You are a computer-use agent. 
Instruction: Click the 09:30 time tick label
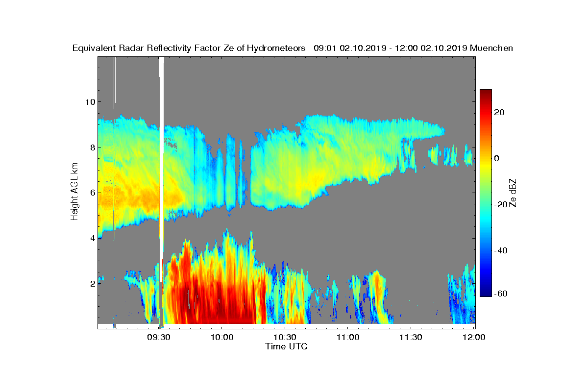158,337
